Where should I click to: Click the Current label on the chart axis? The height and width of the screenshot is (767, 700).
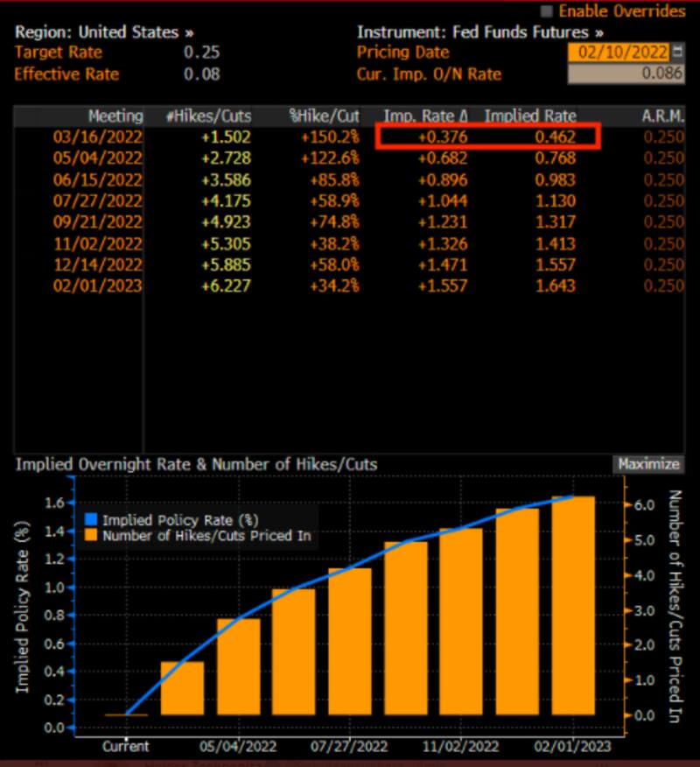(126, 747)
